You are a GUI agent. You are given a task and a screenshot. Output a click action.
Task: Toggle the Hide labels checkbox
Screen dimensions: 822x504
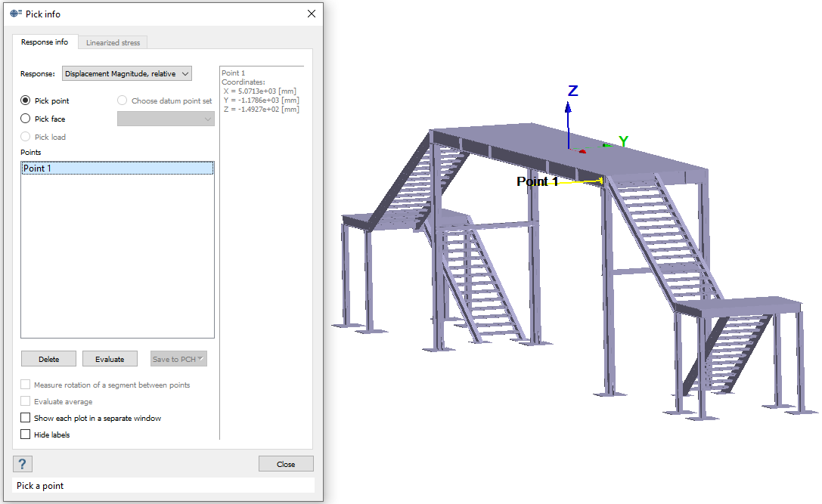pos(26,434)
